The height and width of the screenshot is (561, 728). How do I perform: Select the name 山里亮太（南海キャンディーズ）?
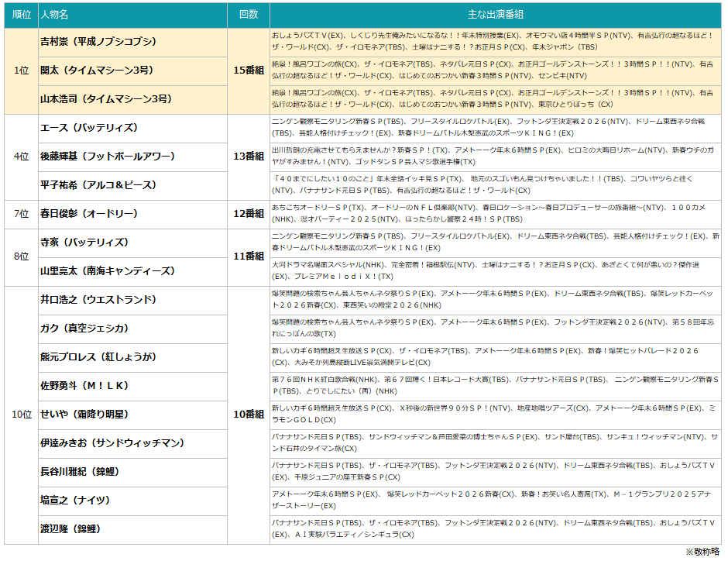[105, 271]
